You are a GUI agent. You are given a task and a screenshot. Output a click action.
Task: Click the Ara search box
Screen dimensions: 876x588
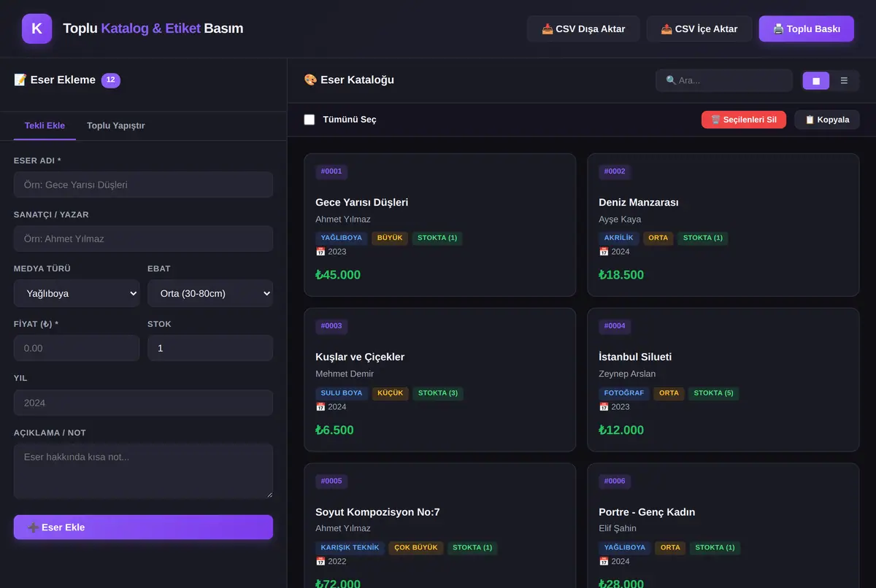click(x=724, y=80)
